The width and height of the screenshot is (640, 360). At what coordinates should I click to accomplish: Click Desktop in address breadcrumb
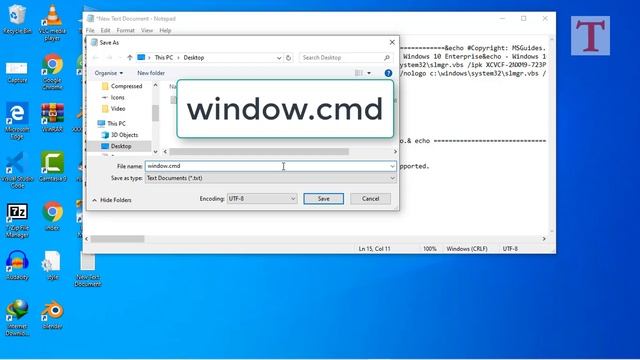click(194, 58)
